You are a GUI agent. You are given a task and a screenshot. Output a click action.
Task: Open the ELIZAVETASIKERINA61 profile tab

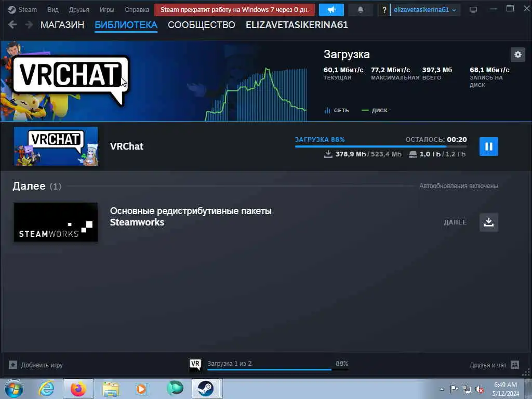tap(297, 25)
